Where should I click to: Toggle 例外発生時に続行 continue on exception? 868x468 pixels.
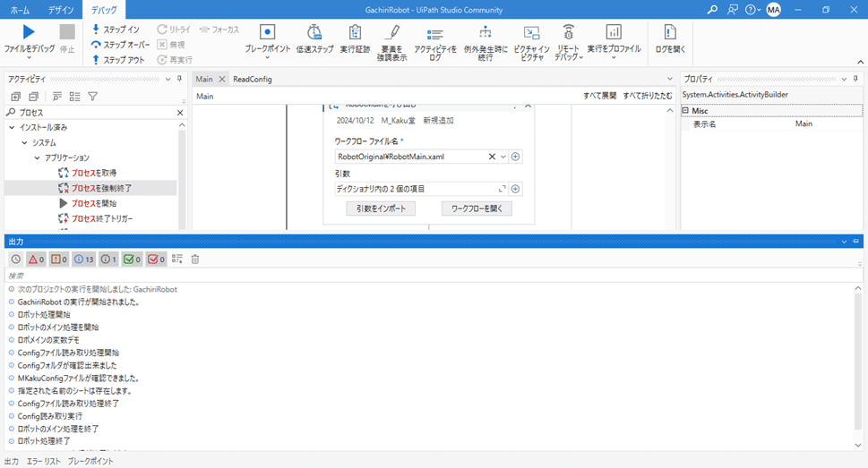[486, 42]
